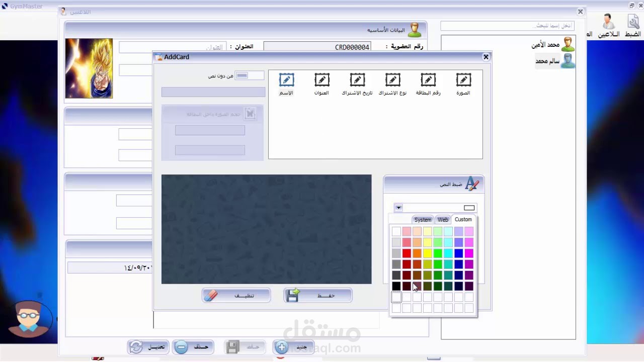The height and width of the screenshot is (362, 644).
Task: Pick the black color swatch
Action: coord(396,286)
